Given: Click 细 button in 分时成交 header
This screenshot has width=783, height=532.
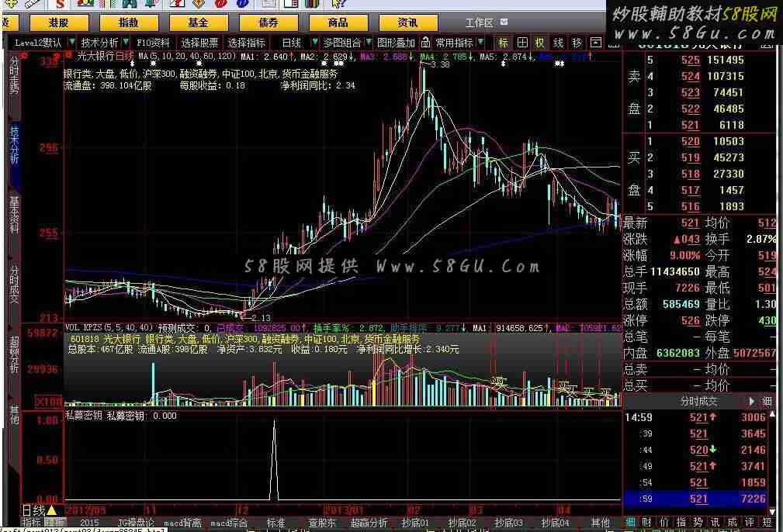Looking at the screenshot, I should (x=767, y=401).
